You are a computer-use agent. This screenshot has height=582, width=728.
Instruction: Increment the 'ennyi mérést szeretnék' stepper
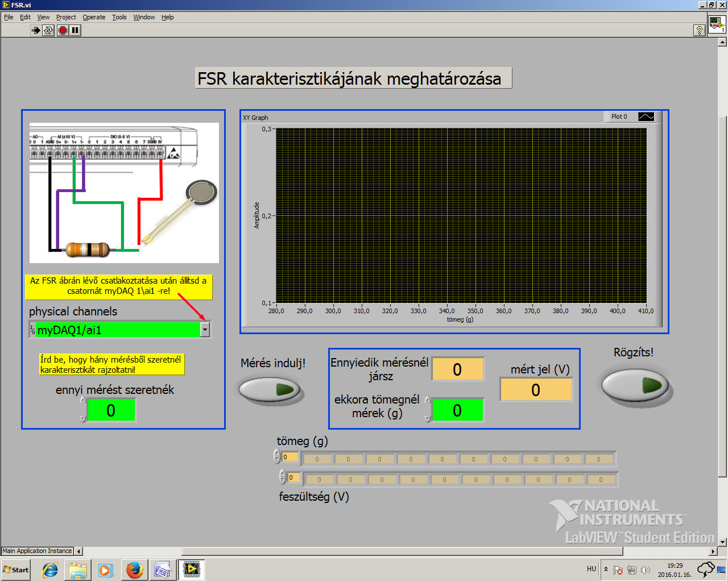point(83,401)
